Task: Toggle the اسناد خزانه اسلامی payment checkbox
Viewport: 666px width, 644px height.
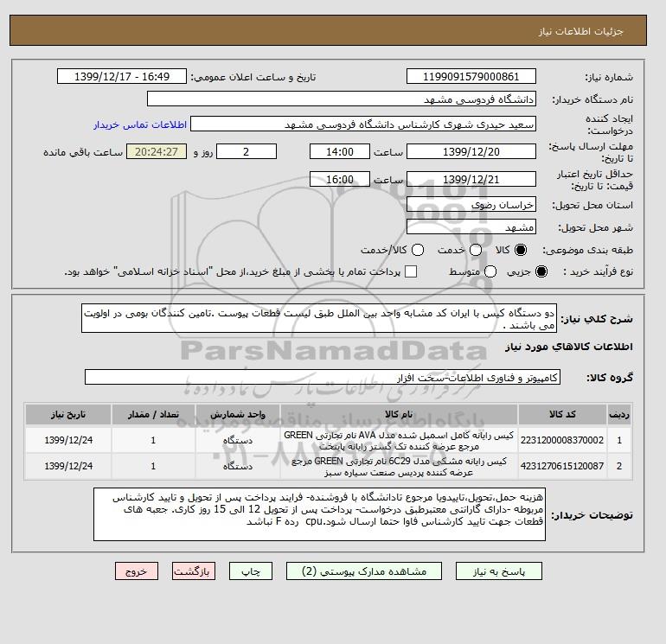Action: click(411, 271)
